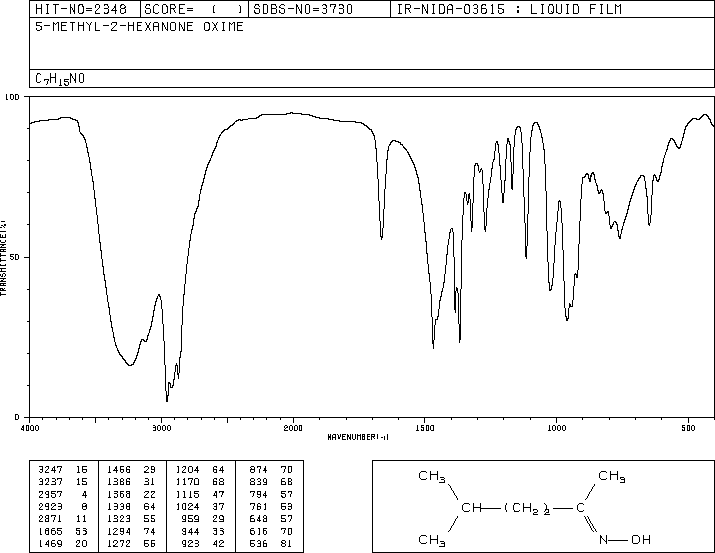
Task: Click the 4000 wavenumber axis label
Action: click(30, 428)
